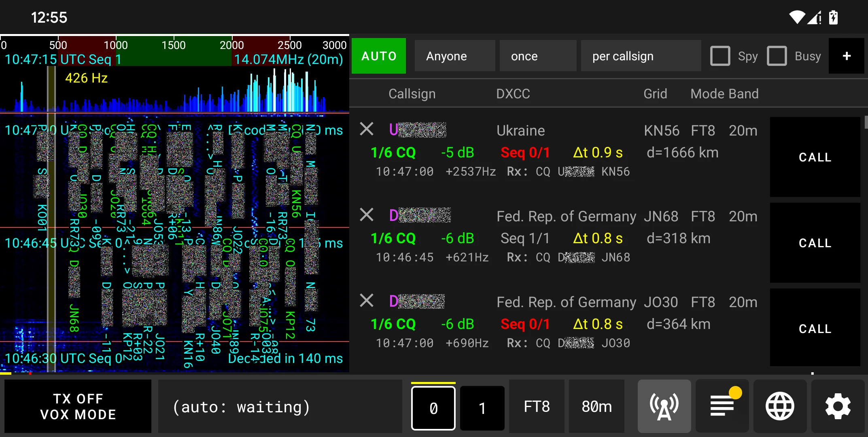Screen dimensions: 868x437
Task: Open the FT8 mode selector
Action: (x=537, y=406)
